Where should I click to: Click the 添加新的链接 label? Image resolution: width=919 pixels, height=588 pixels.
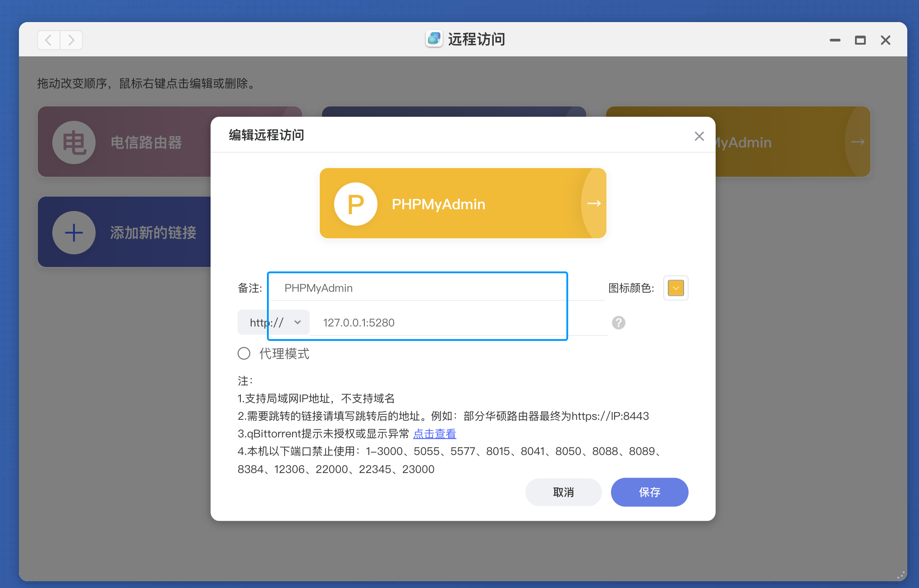pyautogui.click(x=153, y=233)
